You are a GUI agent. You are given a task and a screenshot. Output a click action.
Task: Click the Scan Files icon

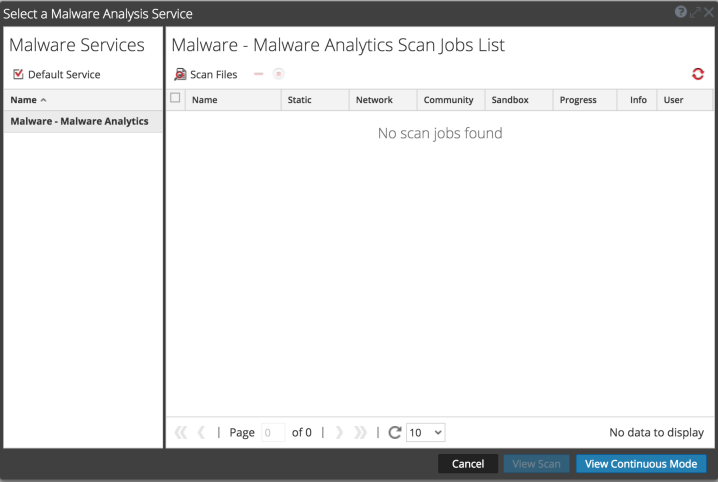coord(181,74)
